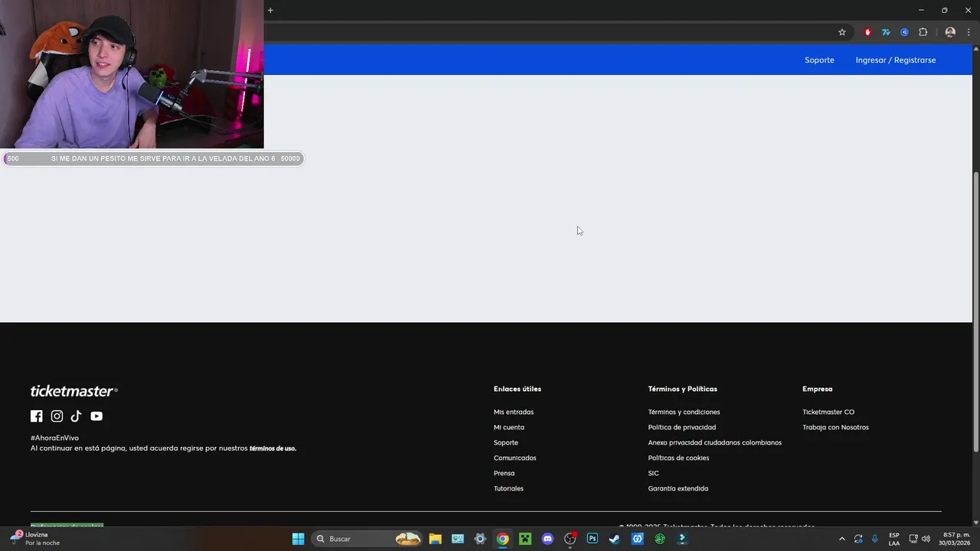The height and width of the screenshot is (551, 980).
Task: Open a new browser tab
Action: (x=270, y=10)
